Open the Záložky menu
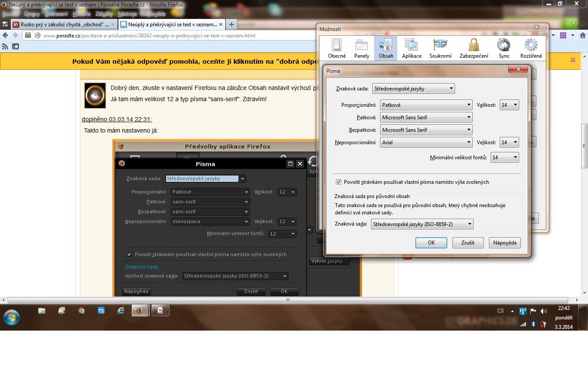588x390 pixels. click(104, 14)
